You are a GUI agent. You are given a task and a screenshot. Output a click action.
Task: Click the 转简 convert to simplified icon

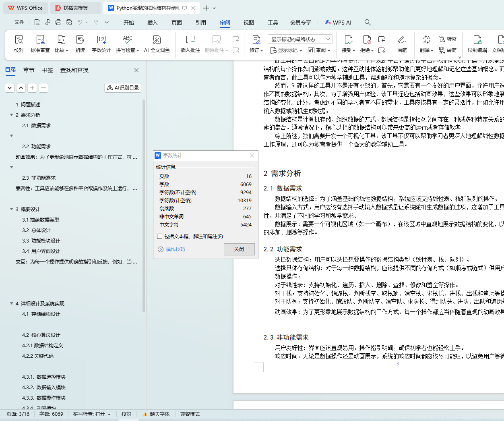(x=448, y=50)
